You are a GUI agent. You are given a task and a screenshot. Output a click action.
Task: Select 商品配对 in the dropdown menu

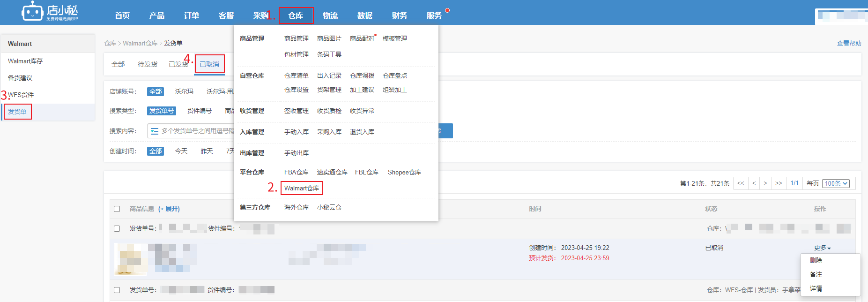(x=362, y=38)
